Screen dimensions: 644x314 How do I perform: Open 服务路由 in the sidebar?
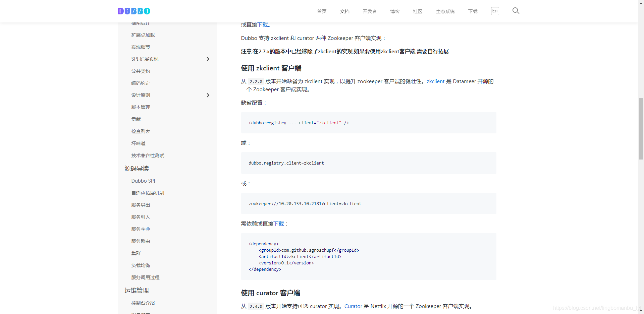141,241
